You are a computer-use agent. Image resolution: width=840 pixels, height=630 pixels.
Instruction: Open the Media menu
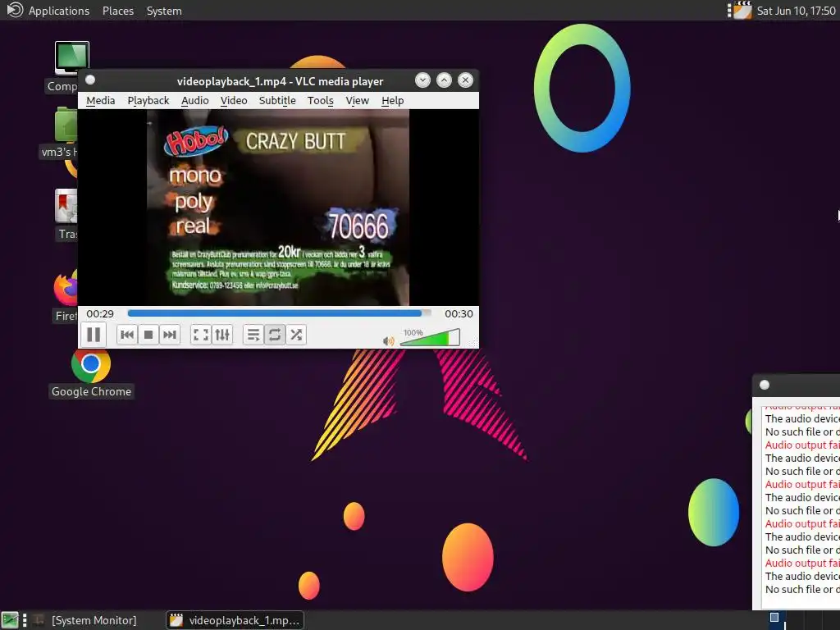click(101, 101)
